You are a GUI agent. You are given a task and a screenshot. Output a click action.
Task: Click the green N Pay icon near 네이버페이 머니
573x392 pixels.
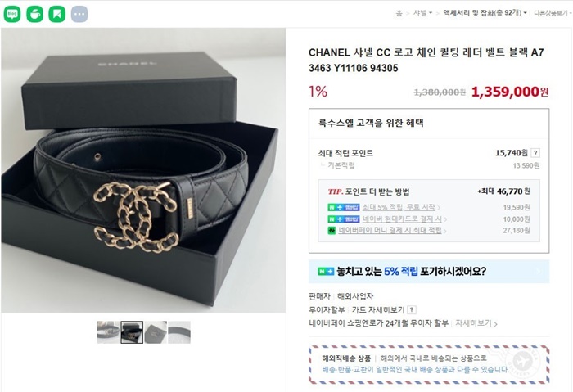pyautogui.click(x=332, y=231)
